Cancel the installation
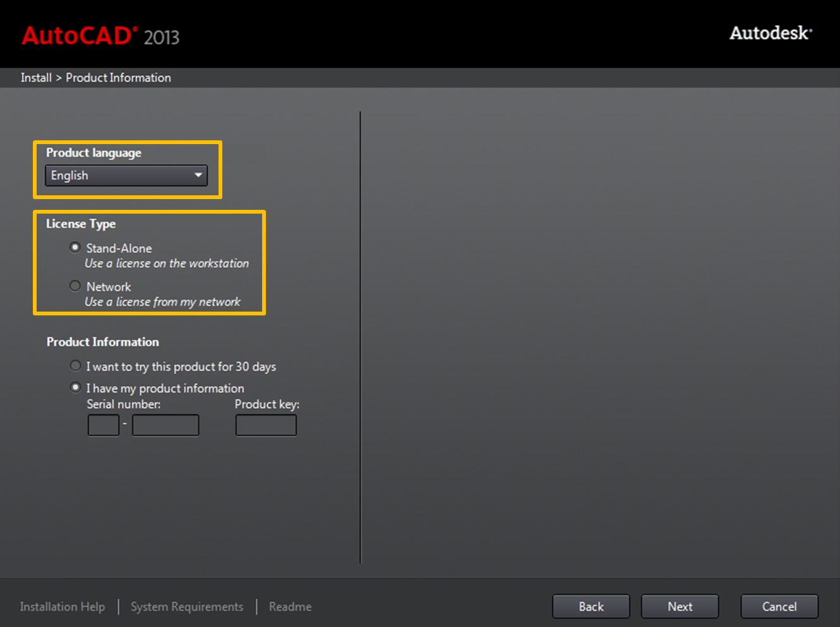 (779, 607)
